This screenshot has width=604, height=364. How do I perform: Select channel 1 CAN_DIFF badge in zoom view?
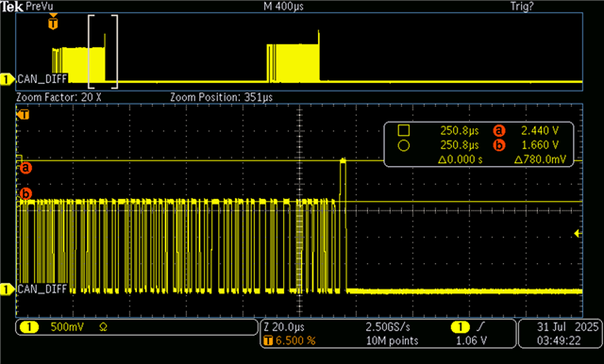point(7,289)
